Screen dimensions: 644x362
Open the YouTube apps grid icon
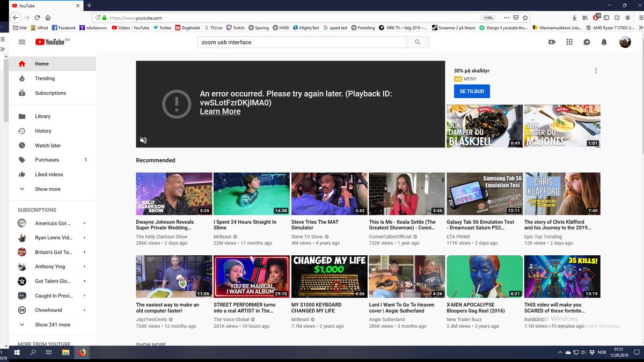click(x=569, y=42)
